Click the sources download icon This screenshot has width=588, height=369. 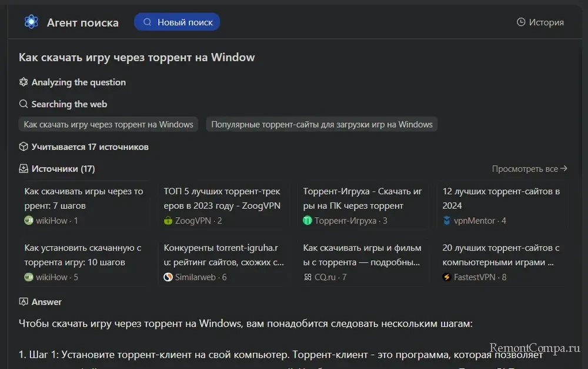coord(24,169)
